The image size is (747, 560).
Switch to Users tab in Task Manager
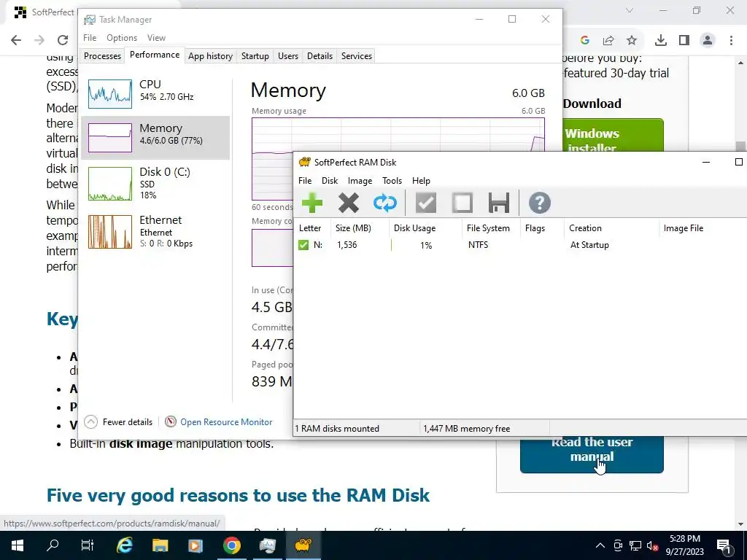287,55
